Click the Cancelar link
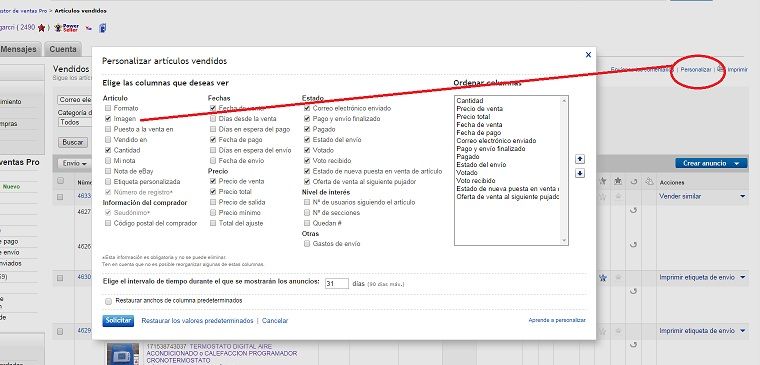Viewport: 760px width, 365px height. (275, 321)
